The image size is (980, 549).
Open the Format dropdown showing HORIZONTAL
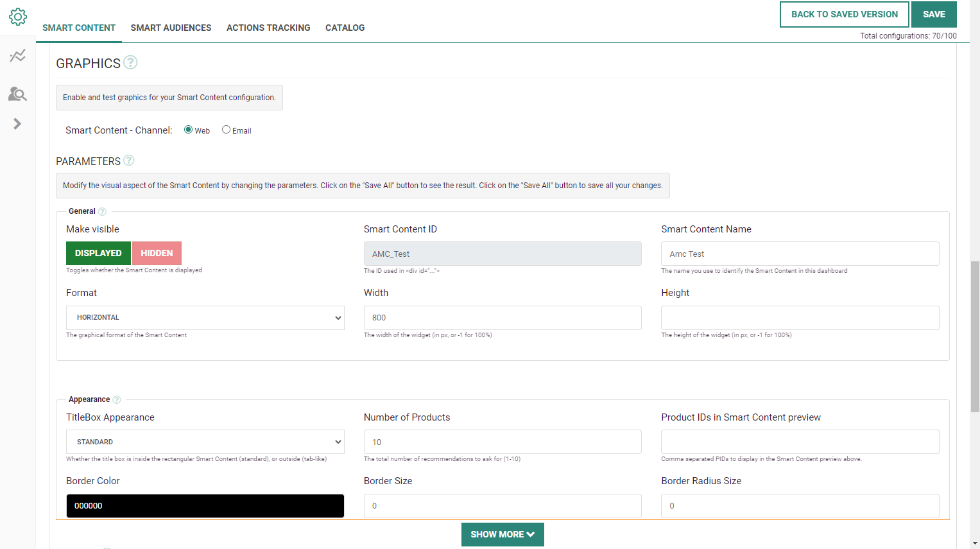205,318
